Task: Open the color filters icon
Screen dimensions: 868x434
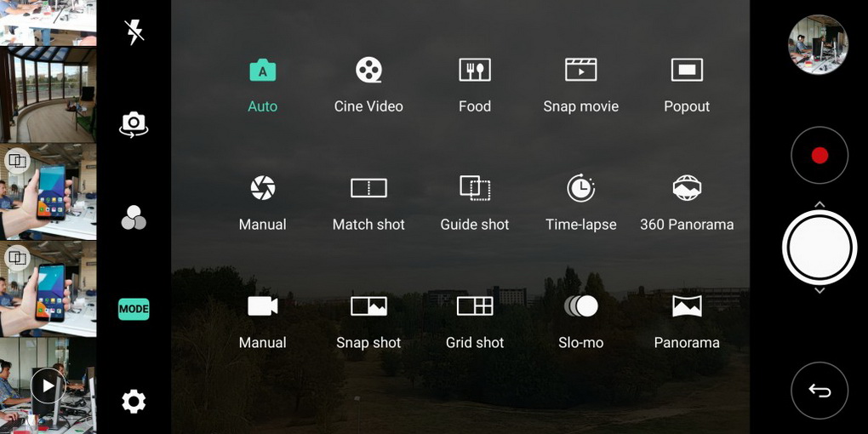Action: pos(134,218)
